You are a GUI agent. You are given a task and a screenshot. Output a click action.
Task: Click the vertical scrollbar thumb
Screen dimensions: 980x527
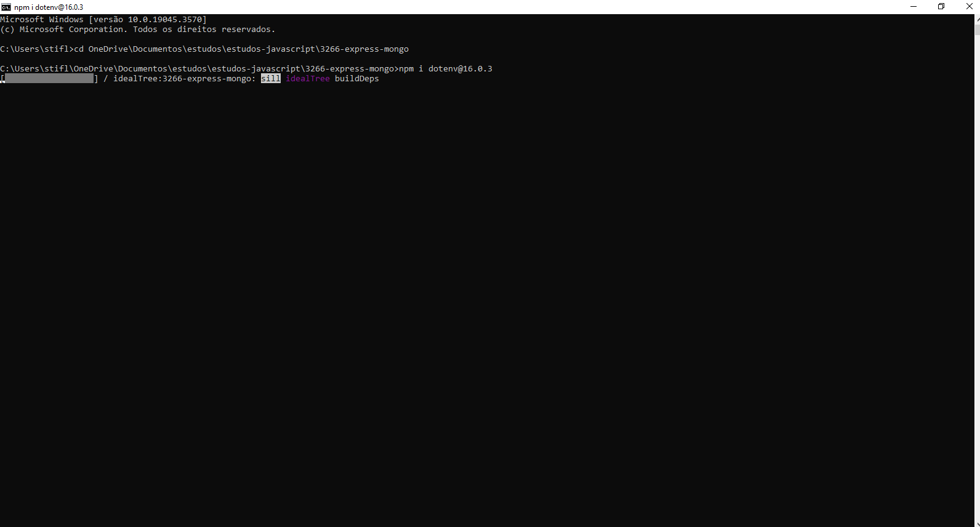click(x=977, y=29)
